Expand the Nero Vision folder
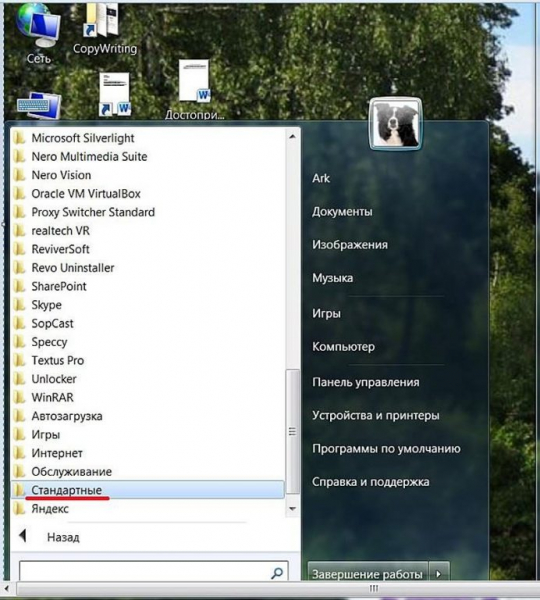Screen dimensions: 540x600 point(148,175)
